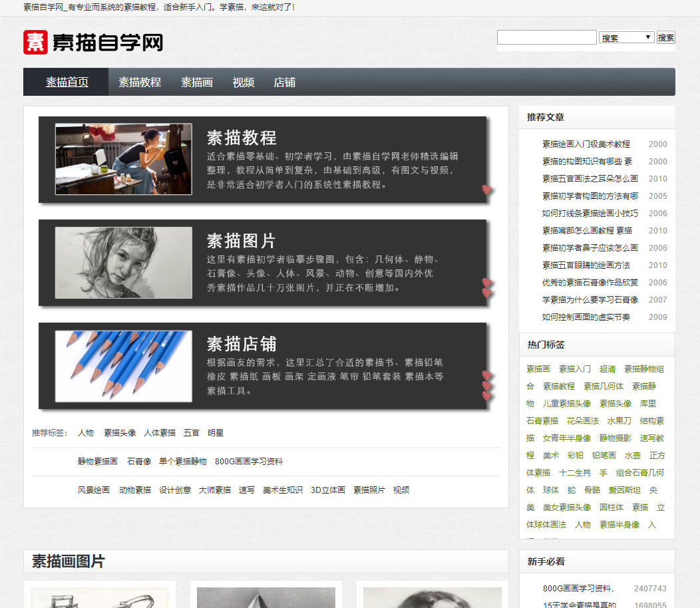Open the 素描店铺 blue pencils thumbnail
The image size is (700, 608).
point(124,366)
